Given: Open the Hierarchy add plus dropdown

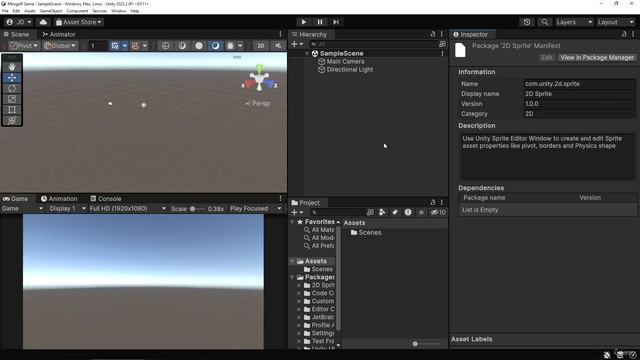Looking at the screenshot, I should tap(297, 44).
